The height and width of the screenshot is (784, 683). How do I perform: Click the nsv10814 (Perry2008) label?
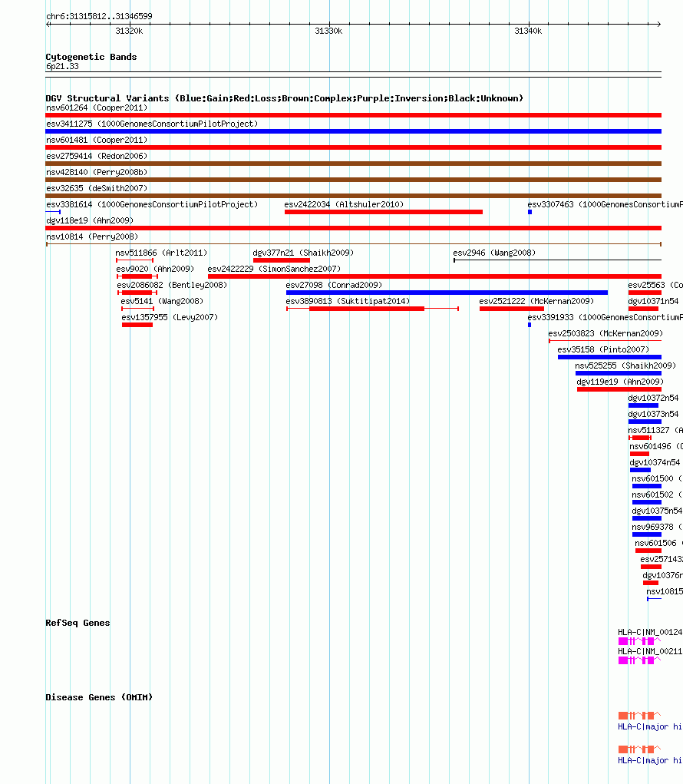click(x=92, y=237)
